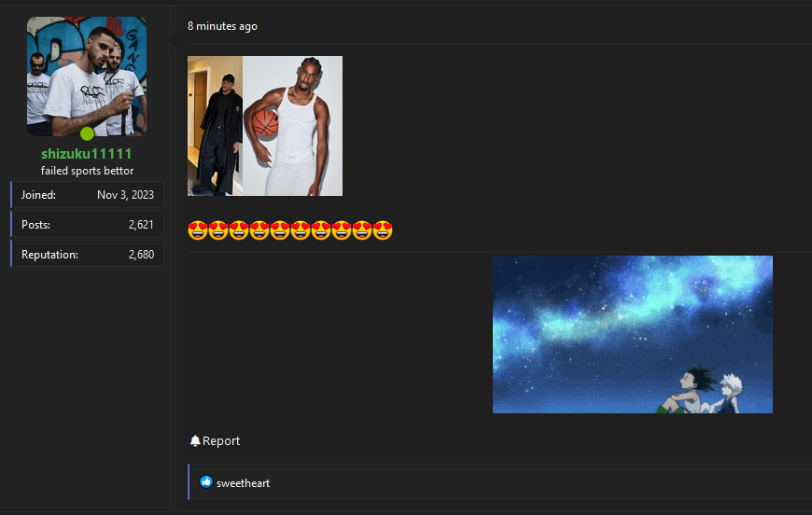Click the '8 minutes ago' timestamp
The height and width of the screenshot is (515, 812).
[222, 26]
